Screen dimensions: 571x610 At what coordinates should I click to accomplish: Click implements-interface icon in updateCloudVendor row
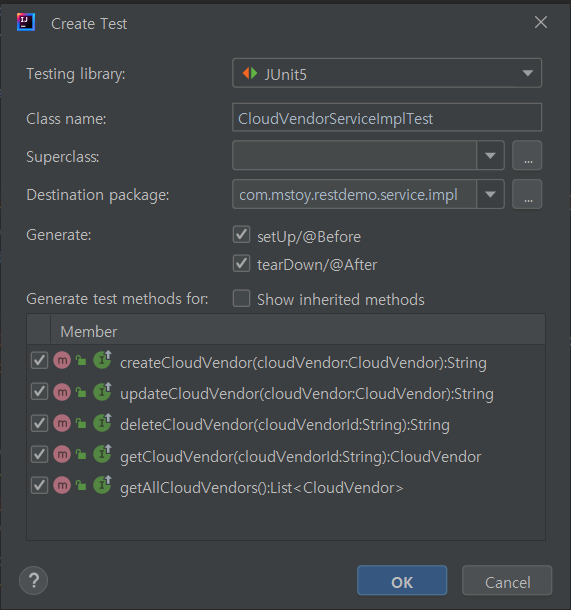point(103,391)
